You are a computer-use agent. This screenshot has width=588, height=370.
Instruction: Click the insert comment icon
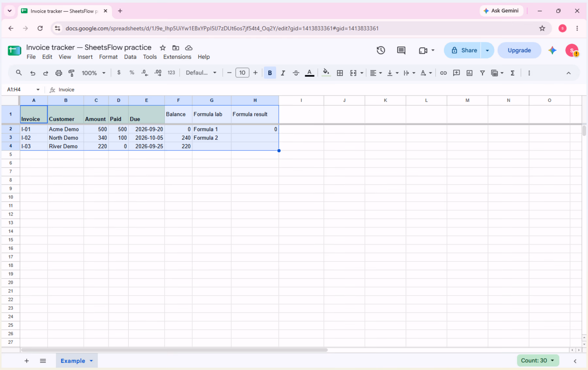(x=456, y=73)
